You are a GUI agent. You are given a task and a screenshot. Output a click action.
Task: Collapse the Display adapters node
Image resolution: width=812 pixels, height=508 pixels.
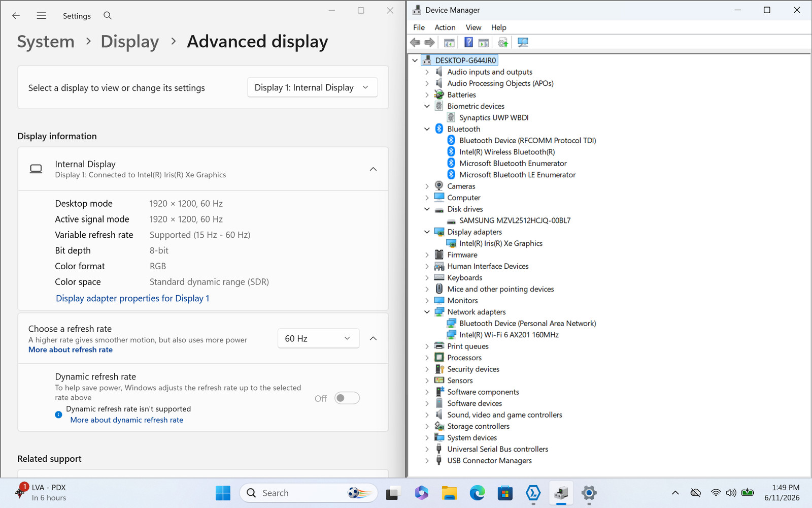427,232
